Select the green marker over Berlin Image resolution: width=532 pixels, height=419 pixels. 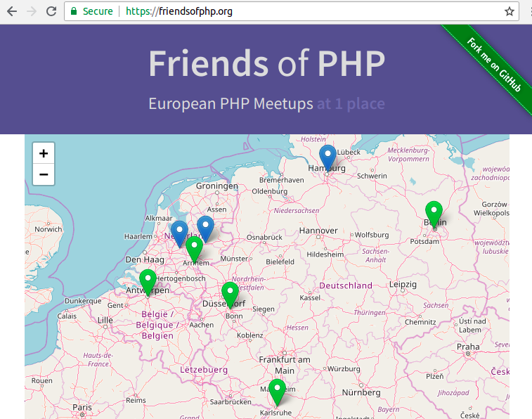pos(434,214)
